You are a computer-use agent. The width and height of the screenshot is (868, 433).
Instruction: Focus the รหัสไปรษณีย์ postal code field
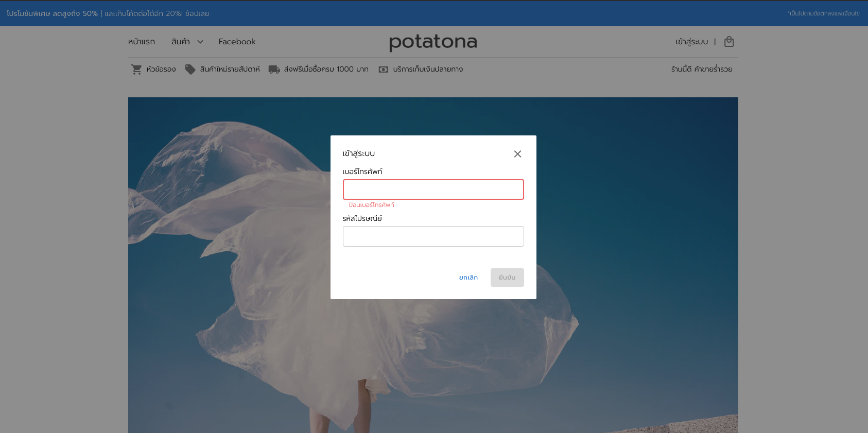(433, 236)
